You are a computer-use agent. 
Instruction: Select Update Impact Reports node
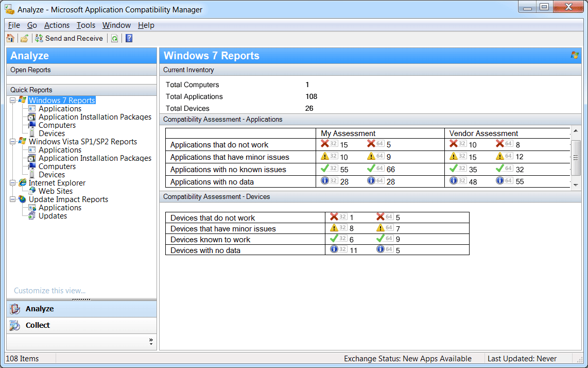68,199
